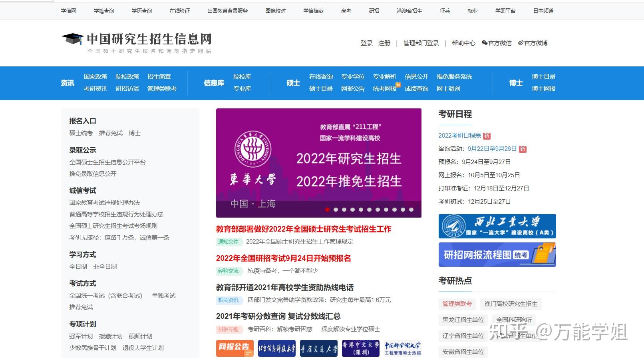Open 博士网报 in the blue nav

[x=544, y=89]
